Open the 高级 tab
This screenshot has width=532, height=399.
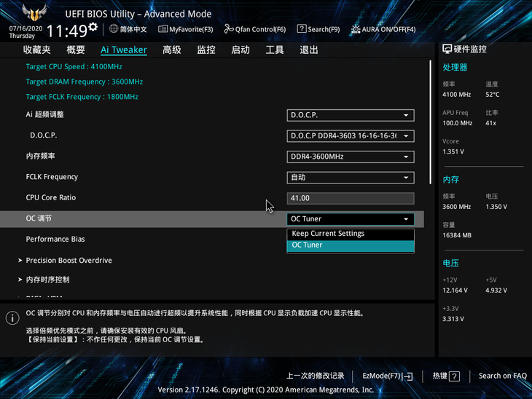tap(172, 50)
